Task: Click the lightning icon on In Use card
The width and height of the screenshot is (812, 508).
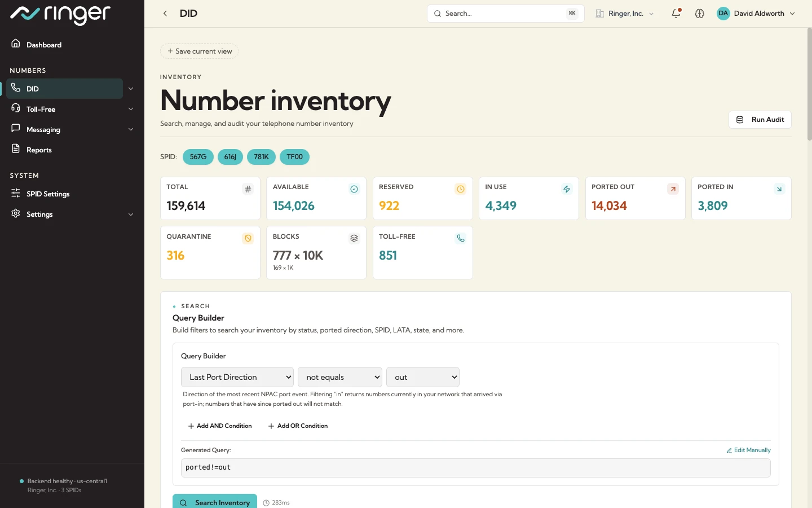Action: pos(567,189)
